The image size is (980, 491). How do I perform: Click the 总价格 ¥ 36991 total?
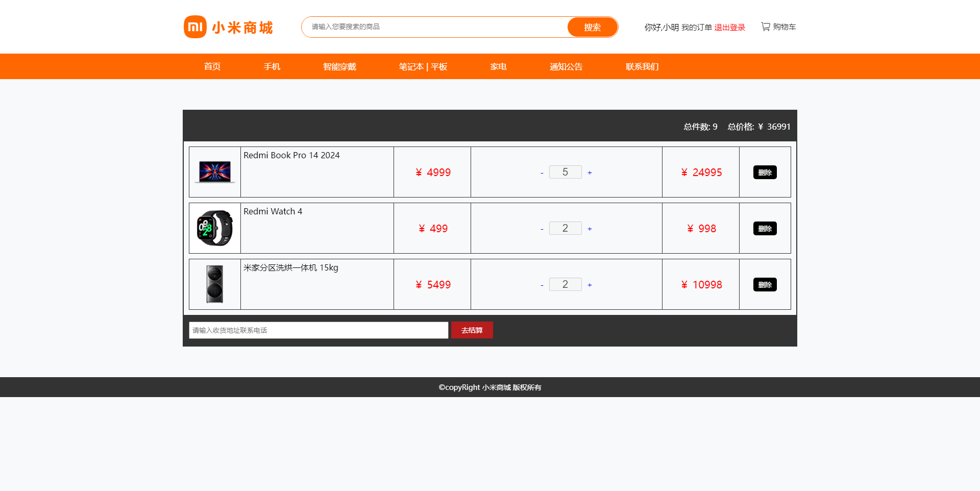click(x=759, y=127)
